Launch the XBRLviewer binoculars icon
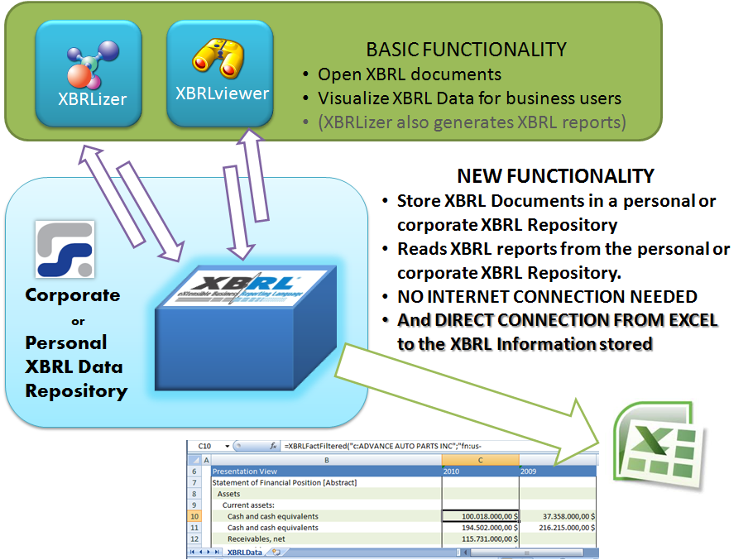This screenshot has height=560, width=748. (x=219, y=74)
